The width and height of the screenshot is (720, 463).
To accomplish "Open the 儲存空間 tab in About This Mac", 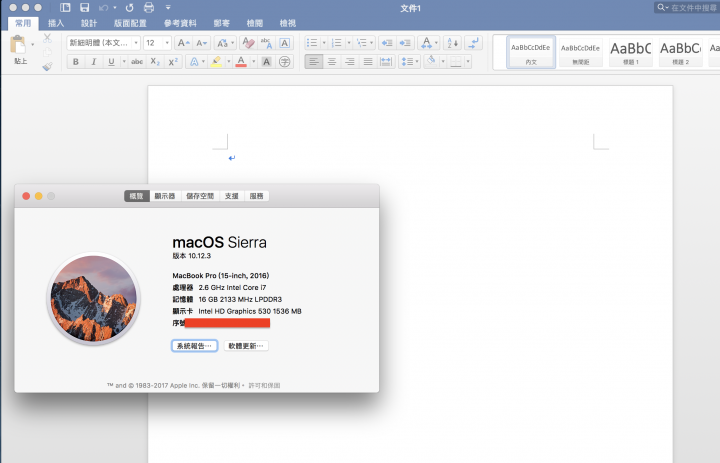I will 200,196.
